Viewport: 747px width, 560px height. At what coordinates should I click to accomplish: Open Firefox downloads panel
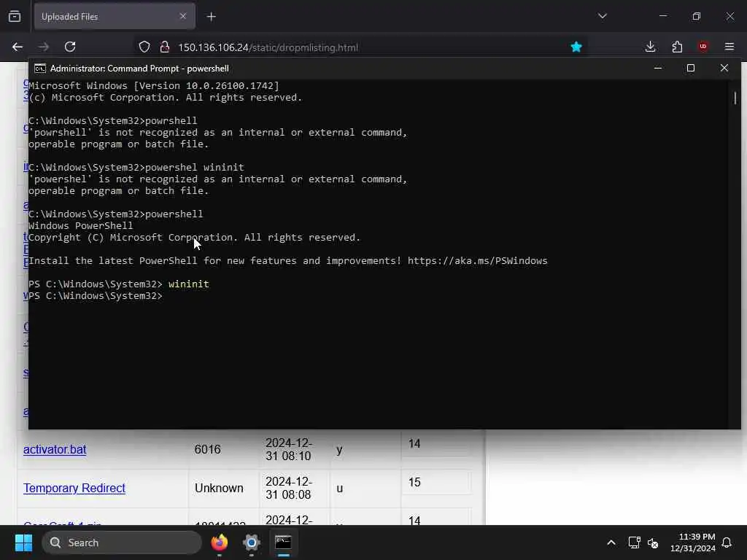(x=650, y=47)
